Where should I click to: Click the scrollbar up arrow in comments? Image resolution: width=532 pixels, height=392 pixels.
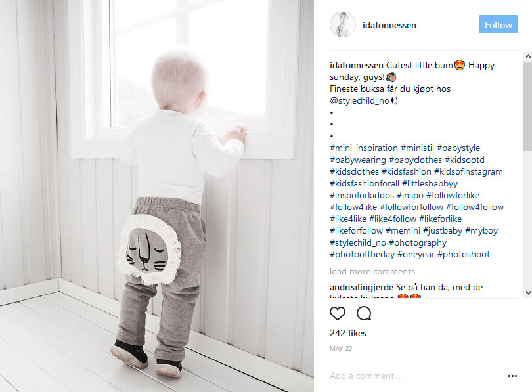tap(528, 56)
